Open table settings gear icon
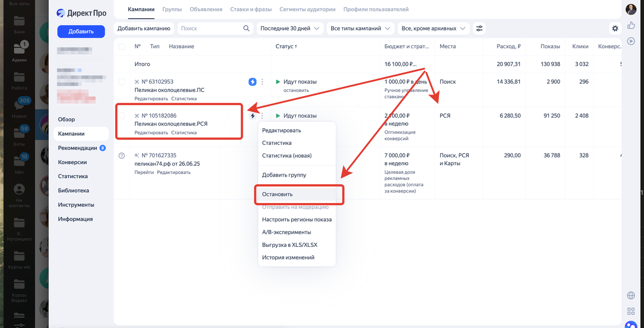 [615, 28]
